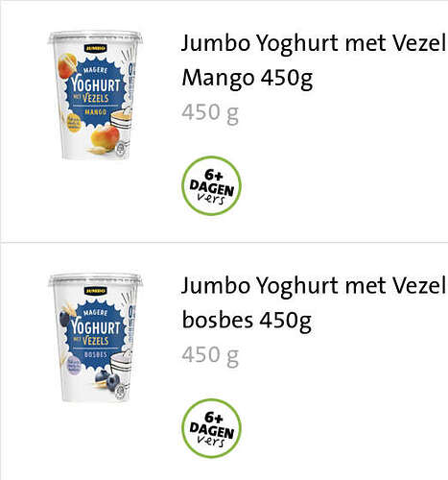Click the lid of the bosbes yoghurt cup

[95, 279]
